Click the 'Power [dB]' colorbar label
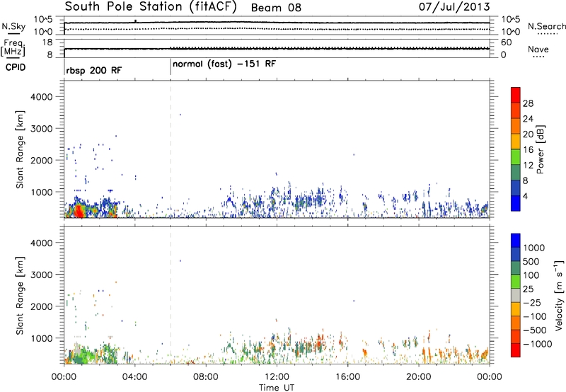Image resolution: width=566 pixels, height=392 pixels. point(540,149)
